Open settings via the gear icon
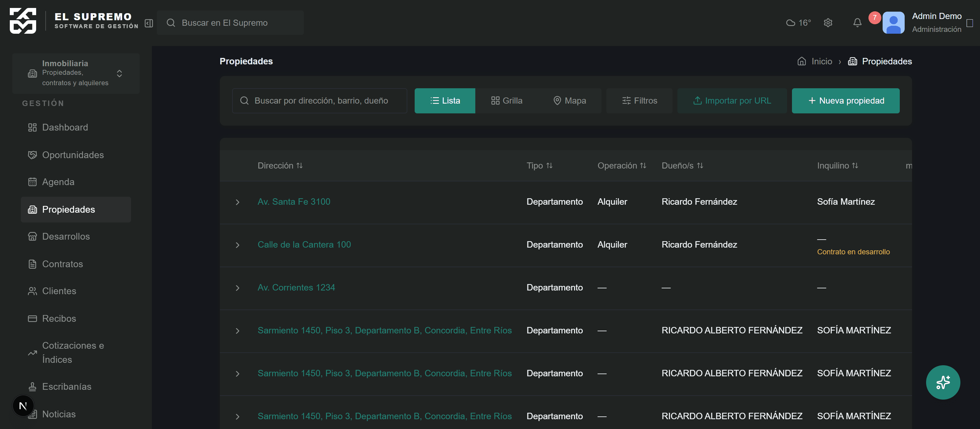This screenshot has width=980, height=429. (828, 23)
